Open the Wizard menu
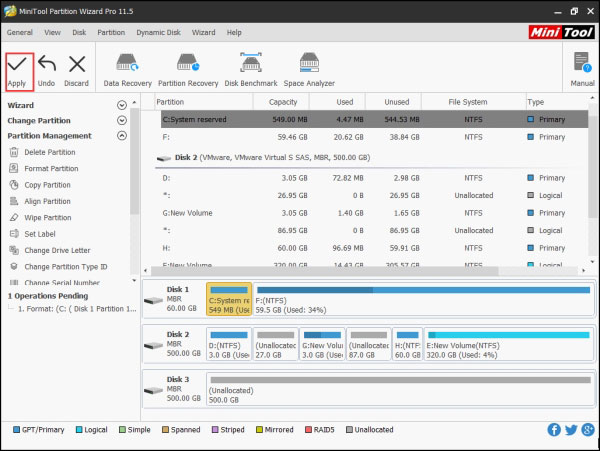 click(x=204, y=33)
